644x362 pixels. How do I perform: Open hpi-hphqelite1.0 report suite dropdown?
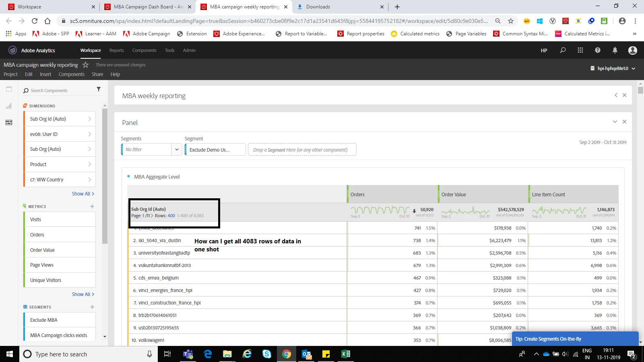point(613,68)
